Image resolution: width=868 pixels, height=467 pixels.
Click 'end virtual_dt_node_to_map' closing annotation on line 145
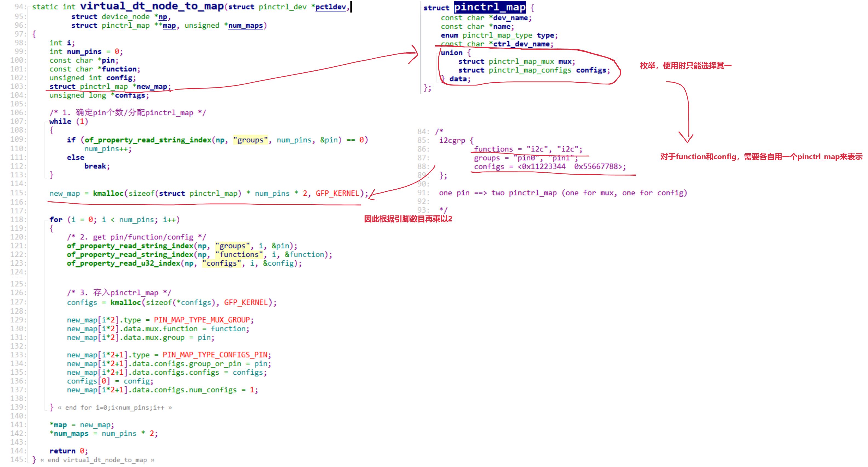[97, 460]
